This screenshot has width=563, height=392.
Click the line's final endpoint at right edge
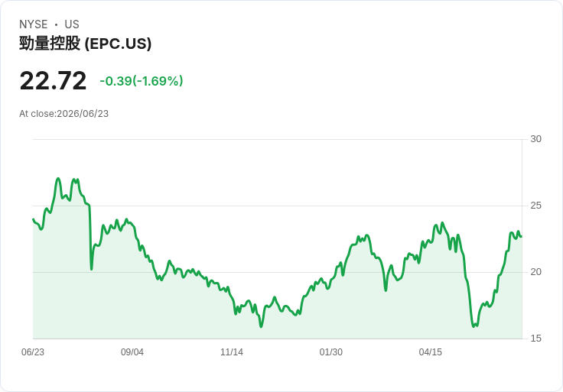(521, 236)
